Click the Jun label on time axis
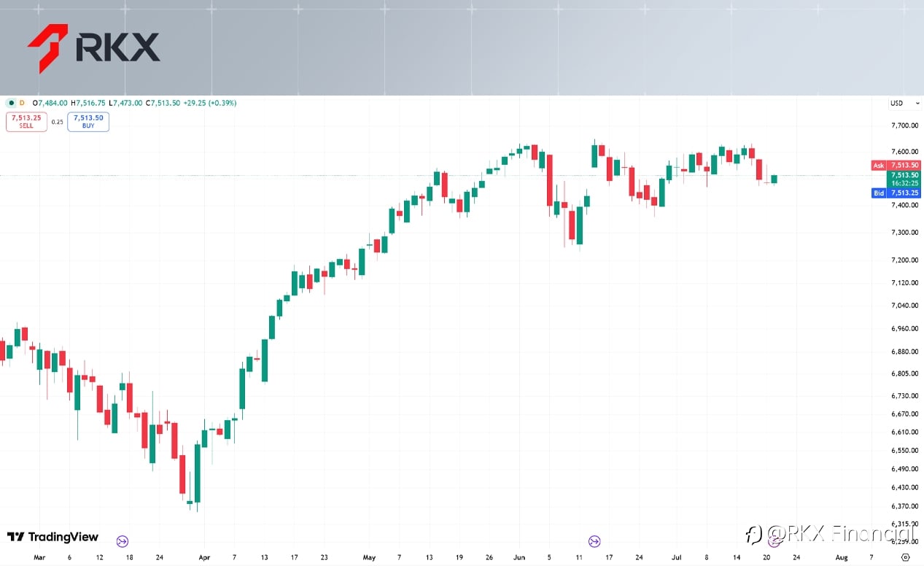Screen dimensions: 924x566 (519, 558)
